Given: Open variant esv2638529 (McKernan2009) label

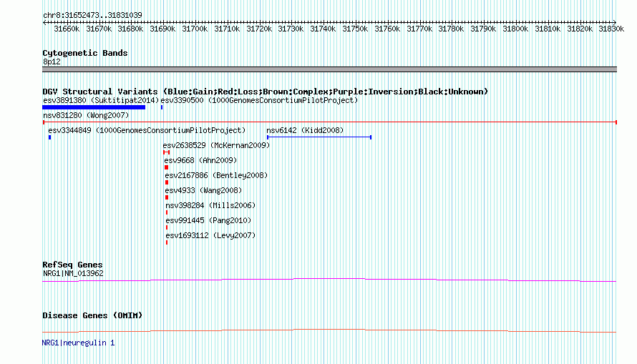Looking at the screenshot, I should tap(216, 146).
